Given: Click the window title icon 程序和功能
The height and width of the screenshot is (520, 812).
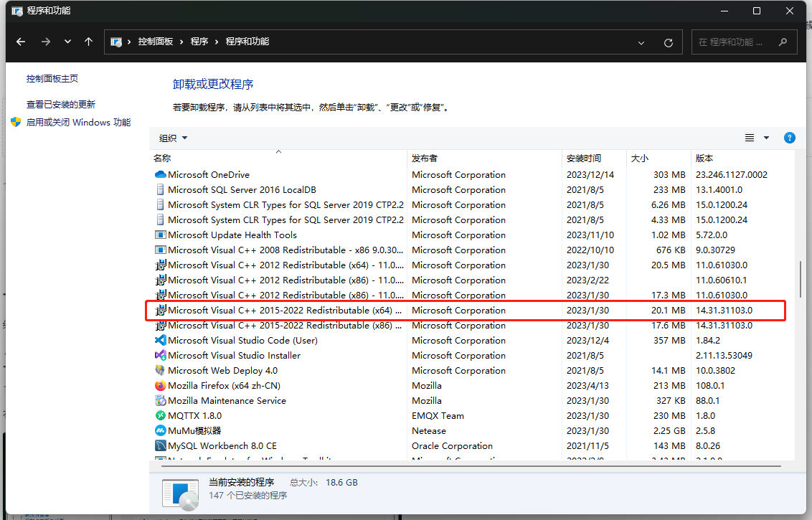Looking at the screenshot, I should pos(17,11).
